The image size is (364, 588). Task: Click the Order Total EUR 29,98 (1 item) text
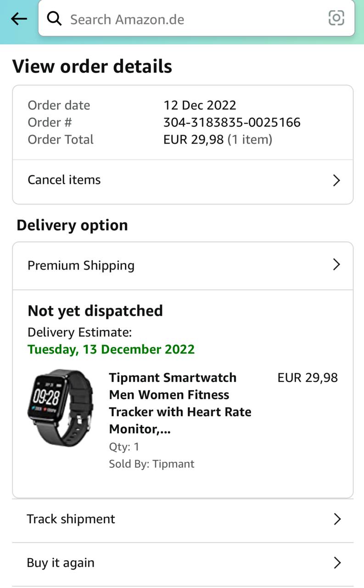click(218, 140)
